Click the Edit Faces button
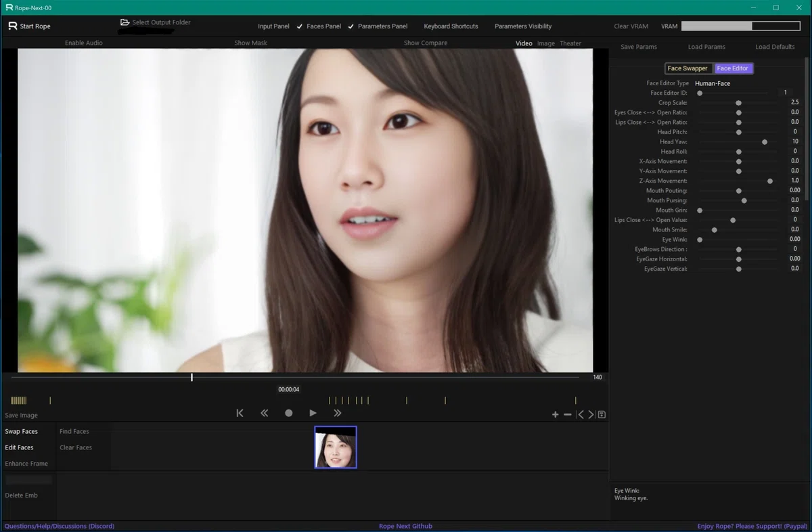The width and height of the screenshot is (812, 532). (19, 447)
